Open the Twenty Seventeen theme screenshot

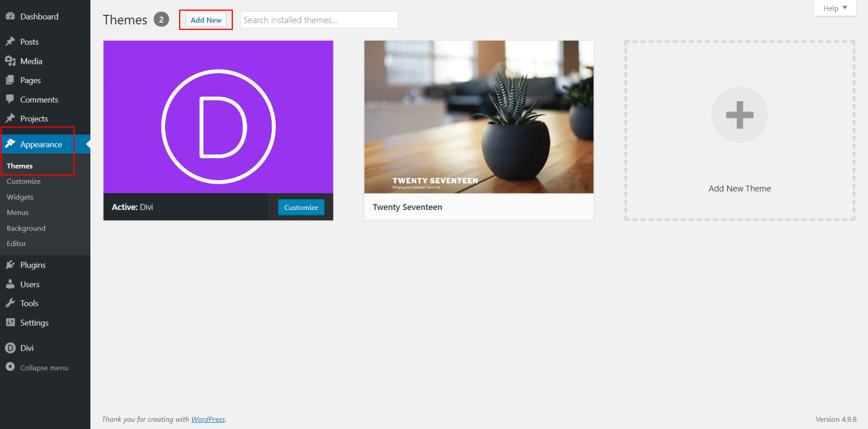point(479,117)
